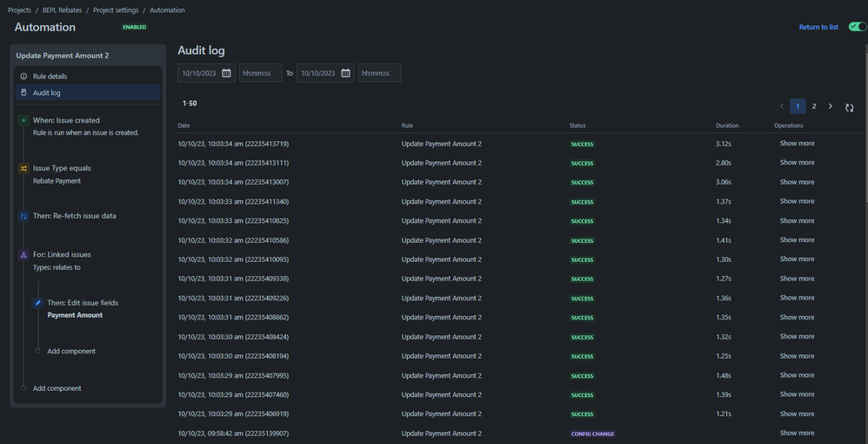Click the duration value 1.48s
Screen dimensions: 868x444
(x=724, y=375)
